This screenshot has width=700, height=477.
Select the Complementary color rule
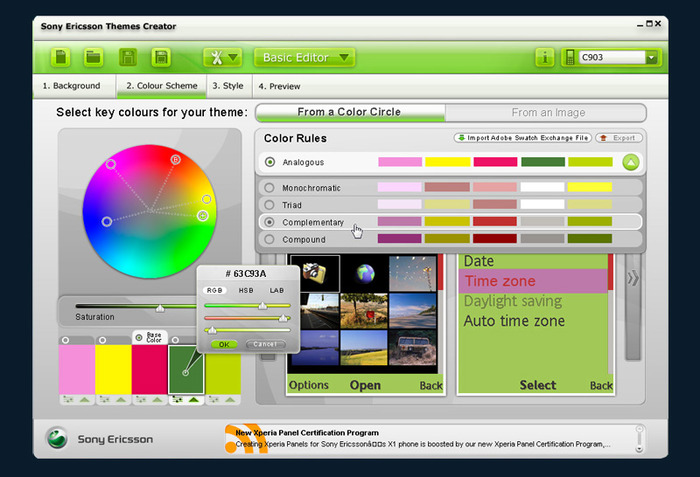tap(269, 222)
